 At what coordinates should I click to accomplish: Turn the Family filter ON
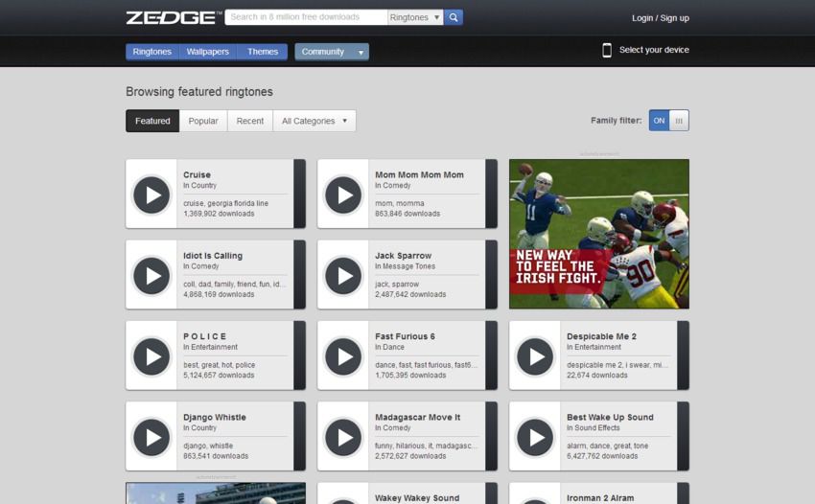(659, 121)
